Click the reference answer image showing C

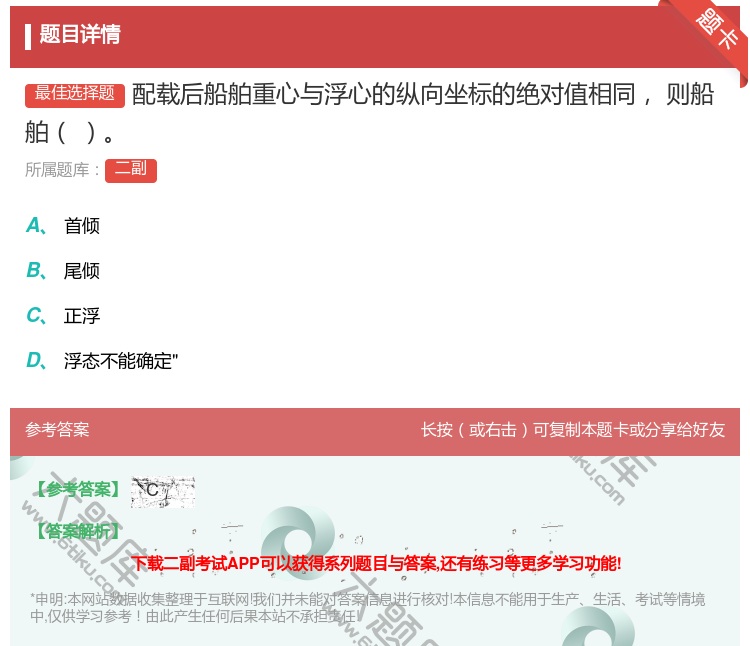point(163,492)
